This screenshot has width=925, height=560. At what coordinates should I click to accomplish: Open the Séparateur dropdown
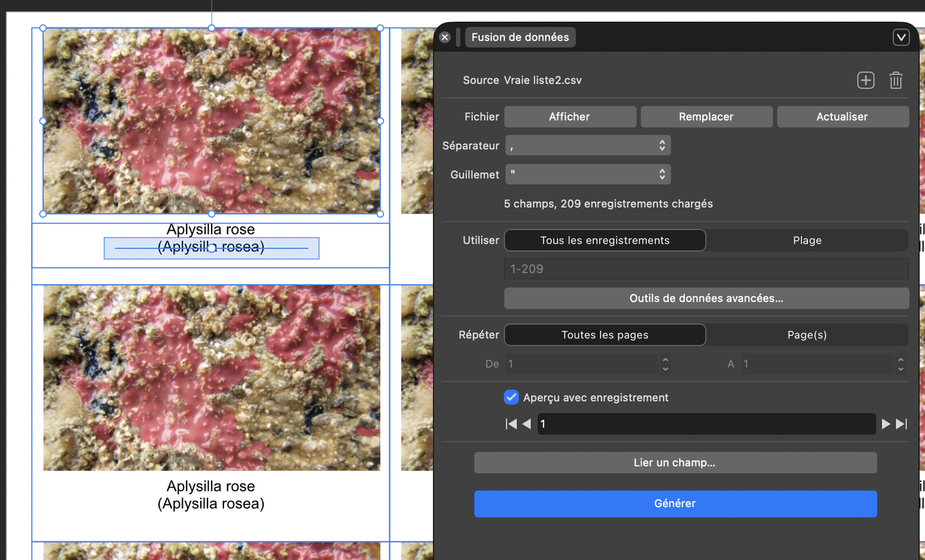pos(588,145)
